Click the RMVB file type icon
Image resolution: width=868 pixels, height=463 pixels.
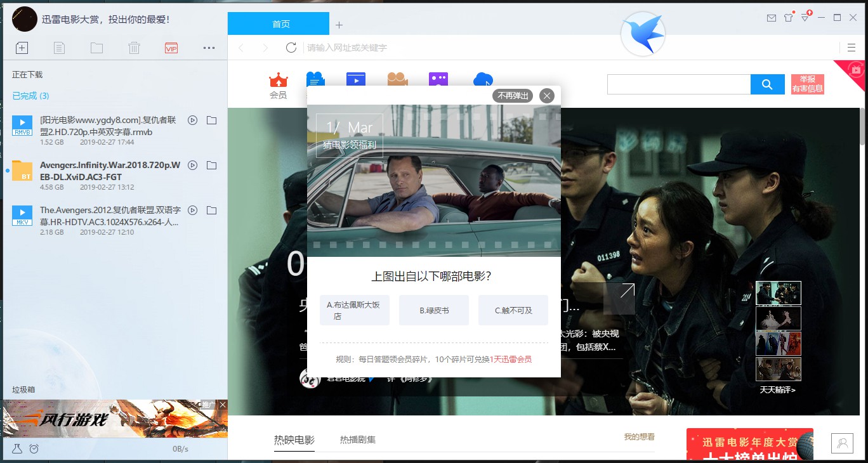tap(22, 126)
